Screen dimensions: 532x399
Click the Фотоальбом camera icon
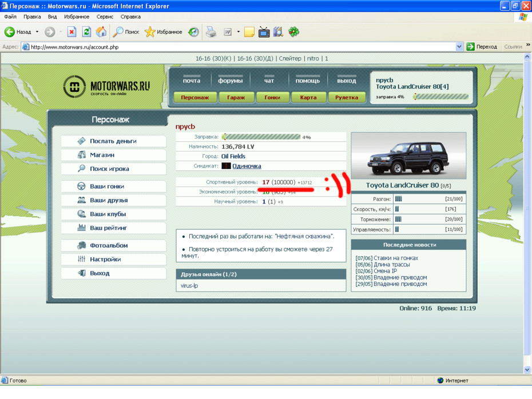[x=81, y=245]
